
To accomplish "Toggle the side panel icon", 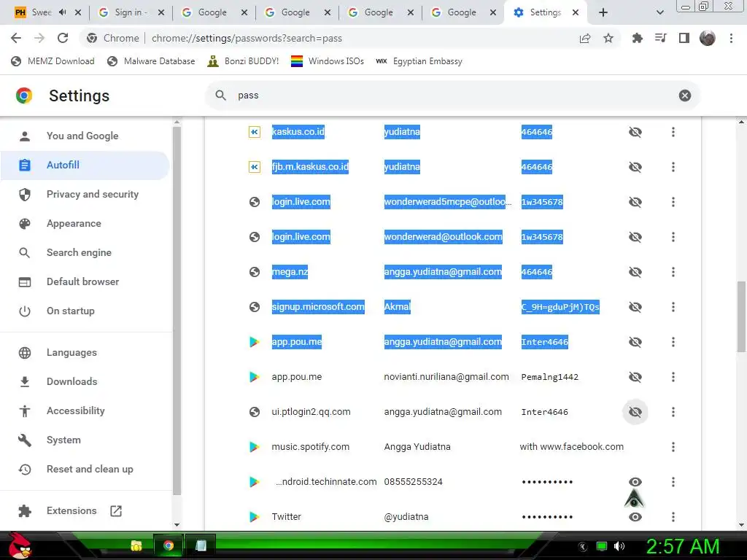I will (x=684, y=38).
